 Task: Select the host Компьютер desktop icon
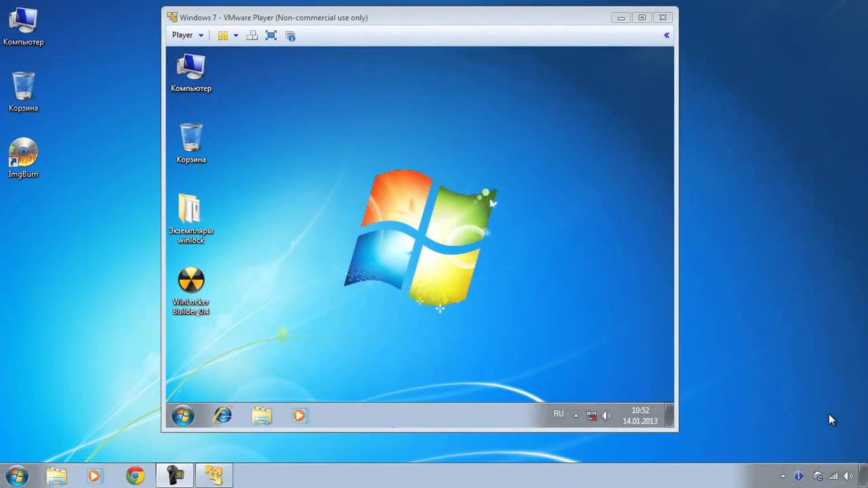coord(23,26)
